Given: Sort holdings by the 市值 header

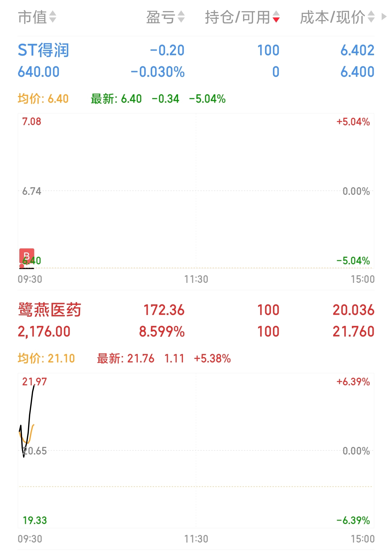Looking at the screenshot, I should tap(32, 17).
